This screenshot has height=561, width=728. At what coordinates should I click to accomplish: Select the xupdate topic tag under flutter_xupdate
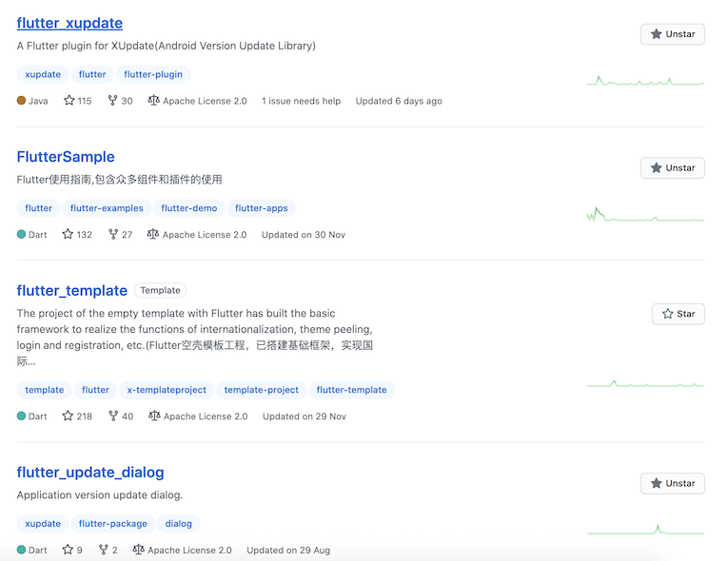coord(43,74)
